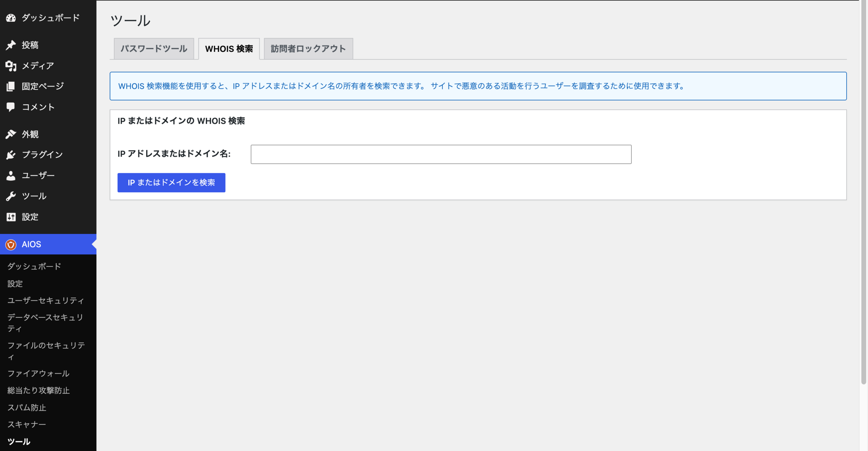The height and width of the screenshot is (451, 868).
Task: Focus the IP アドレスまたはドメイン名 input field
Action: (441, 154)
